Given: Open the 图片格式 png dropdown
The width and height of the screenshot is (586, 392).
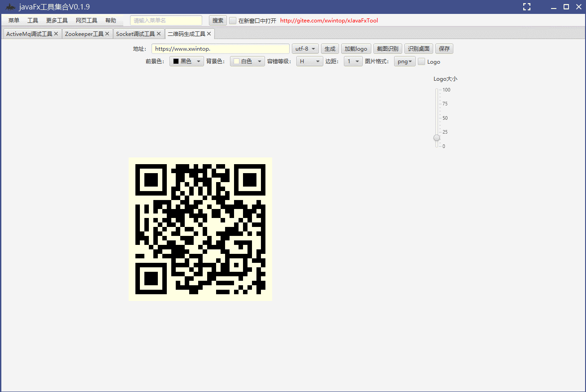Looking at the screenshot, I should [x=405, y=61].
